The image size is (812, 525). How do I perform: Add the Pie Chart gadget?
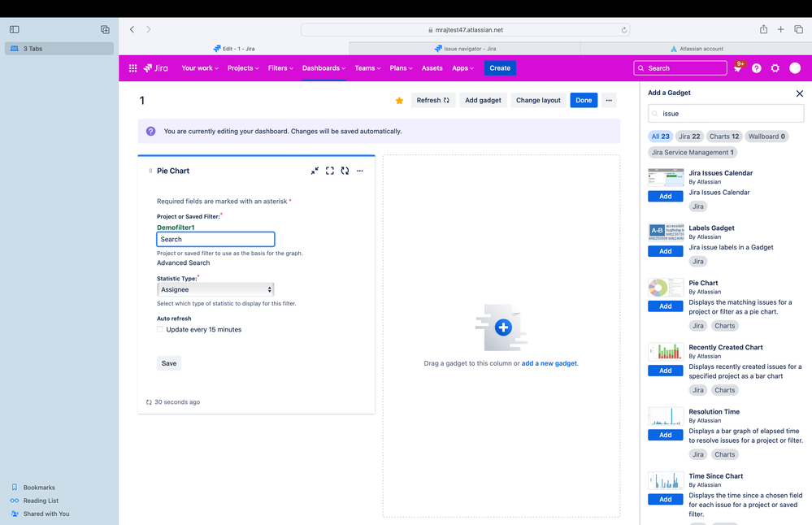(666, 306)
